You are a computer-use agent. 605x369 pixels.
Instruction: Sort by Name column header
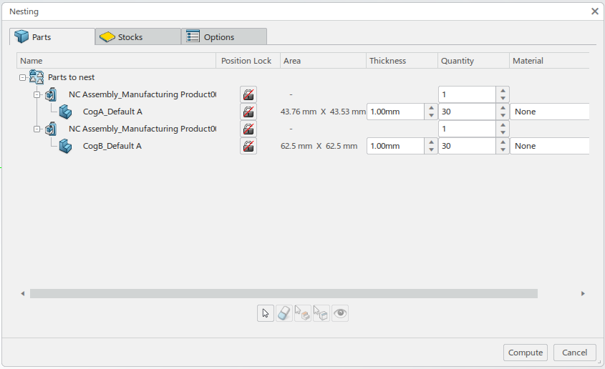(x=116, y=61)
